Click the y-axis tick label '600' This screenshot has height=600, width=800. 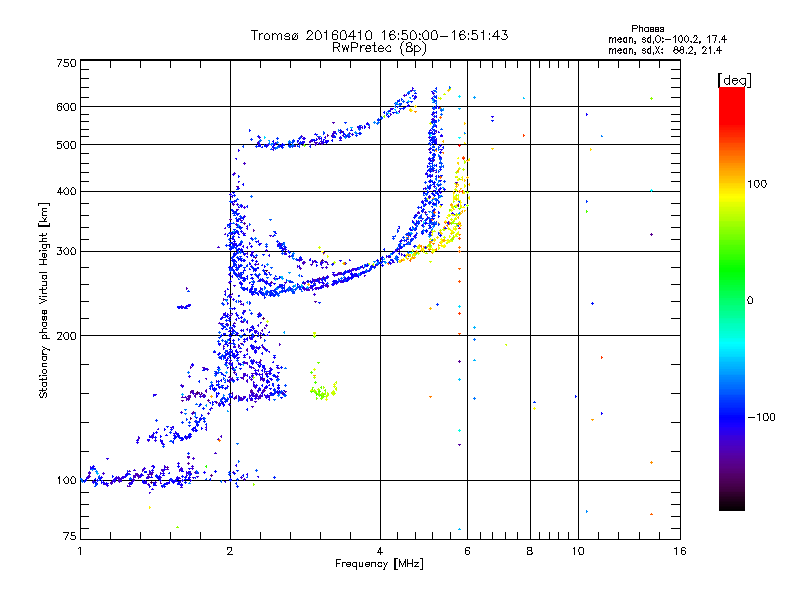67,107
